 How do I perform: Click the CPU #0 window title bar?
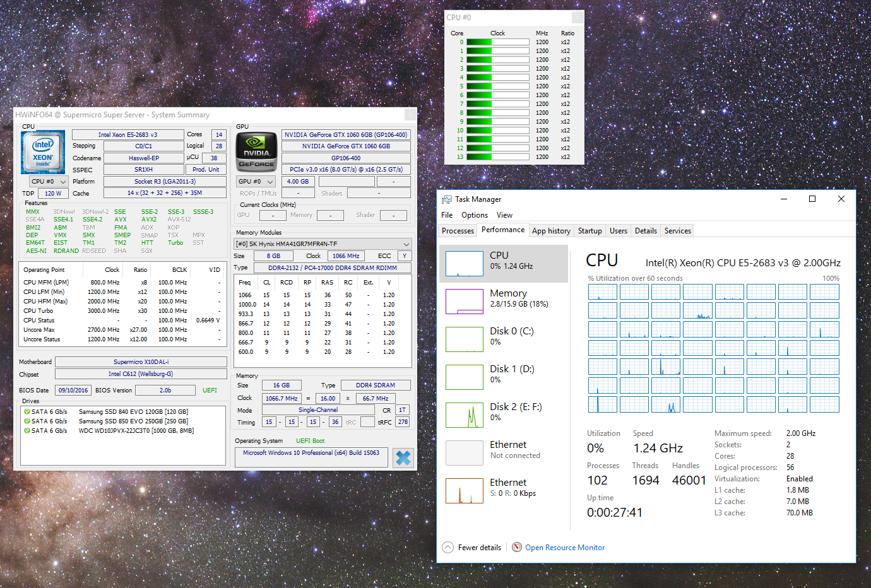click(x=514, y=18)
